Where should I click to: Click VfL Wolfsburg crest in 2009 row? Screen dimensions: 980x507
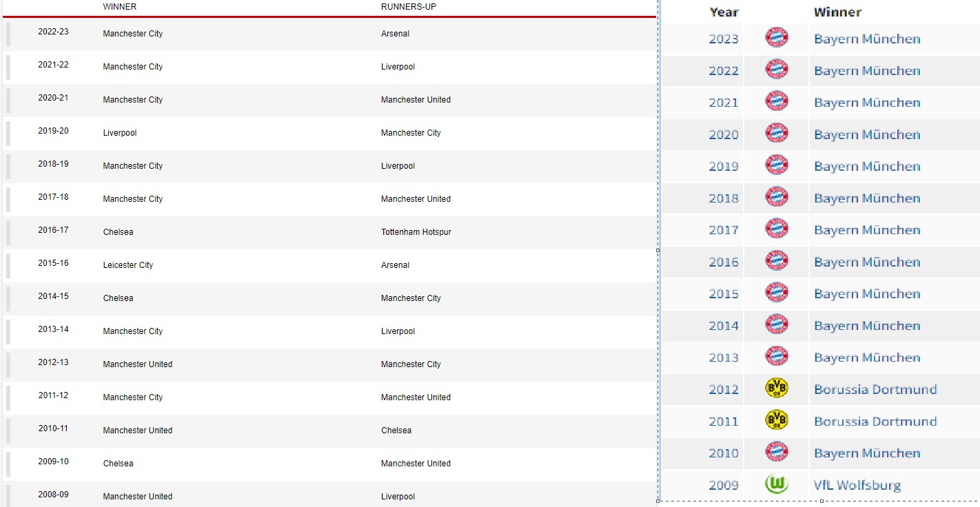[x=776, y=484]
